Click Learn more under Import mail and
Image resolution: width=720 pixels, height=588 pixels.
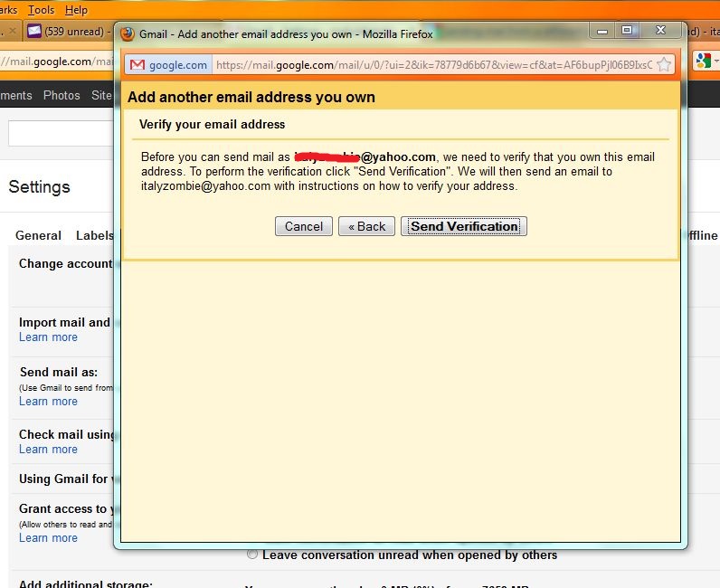(48, 337)
